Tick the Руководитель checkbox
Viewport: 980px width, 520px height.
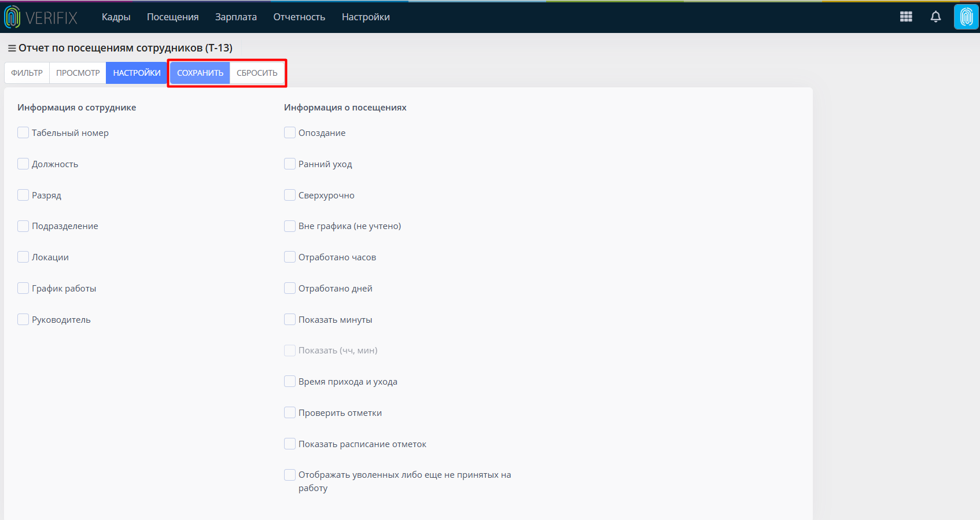[x=23, y=319]
